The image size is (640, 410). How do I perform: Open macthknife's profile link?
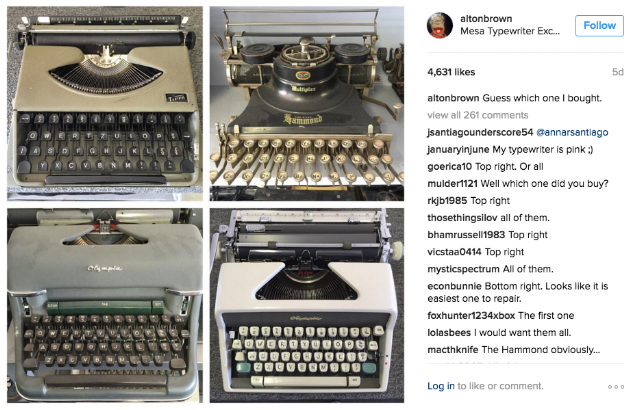(453, 350)
